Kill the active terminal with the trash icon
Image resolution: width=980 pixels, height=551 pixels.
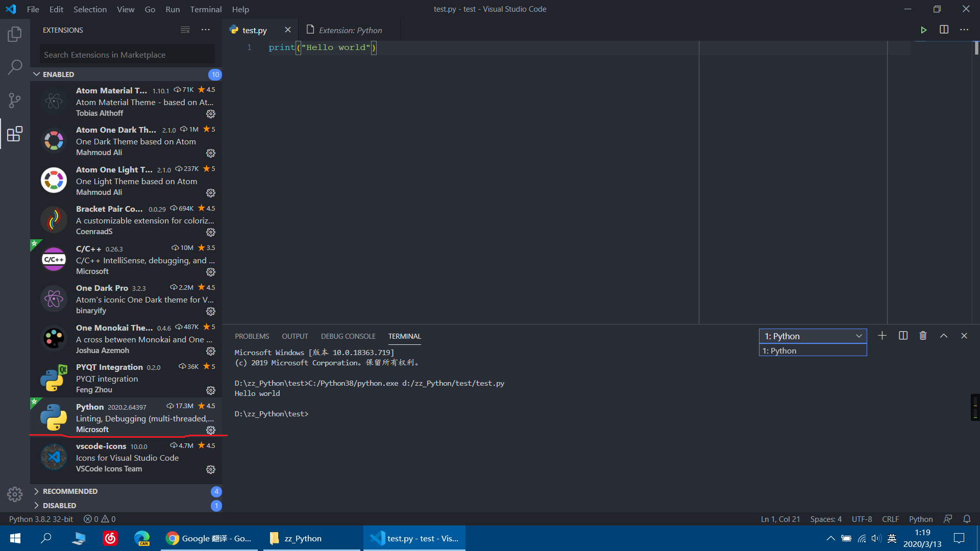click(x=923, y=335)
